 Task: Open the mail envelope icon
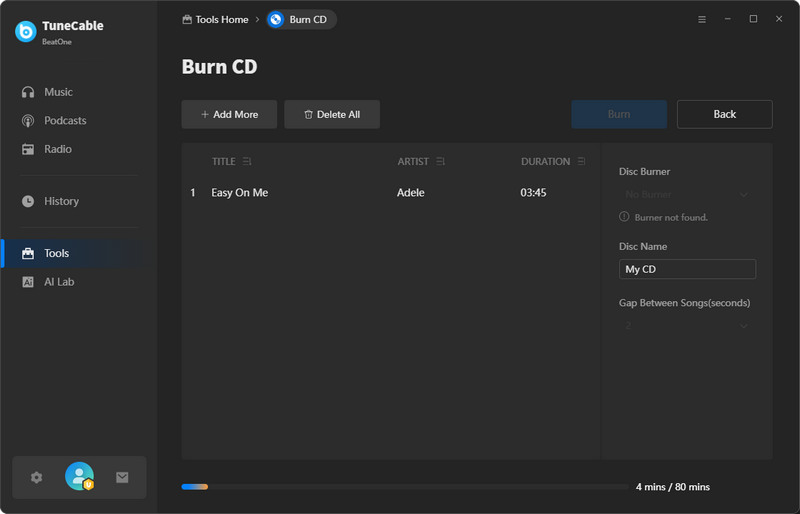[122, 478]
